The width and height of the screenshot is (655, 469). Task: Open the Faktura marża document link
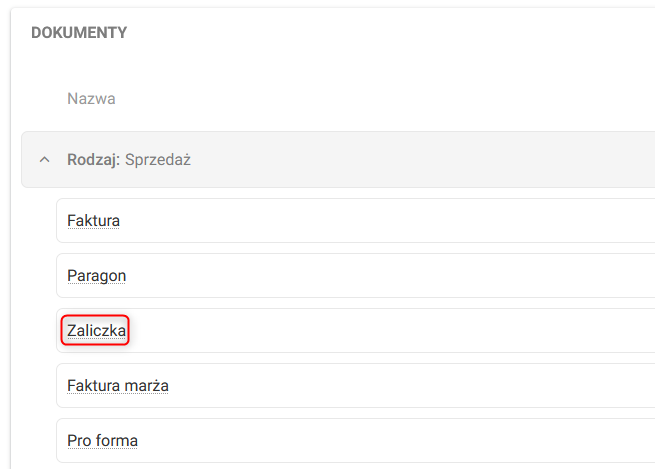[x=117, y=385]
